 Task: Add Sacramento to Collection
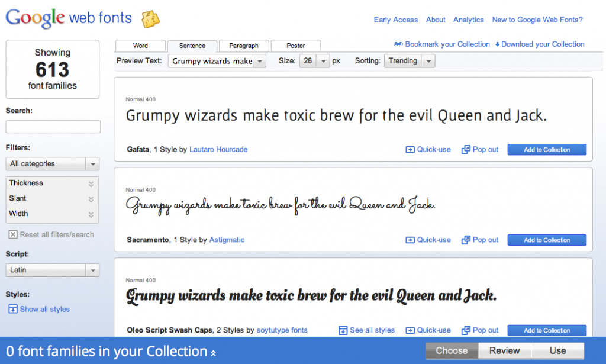click(547, 240)
